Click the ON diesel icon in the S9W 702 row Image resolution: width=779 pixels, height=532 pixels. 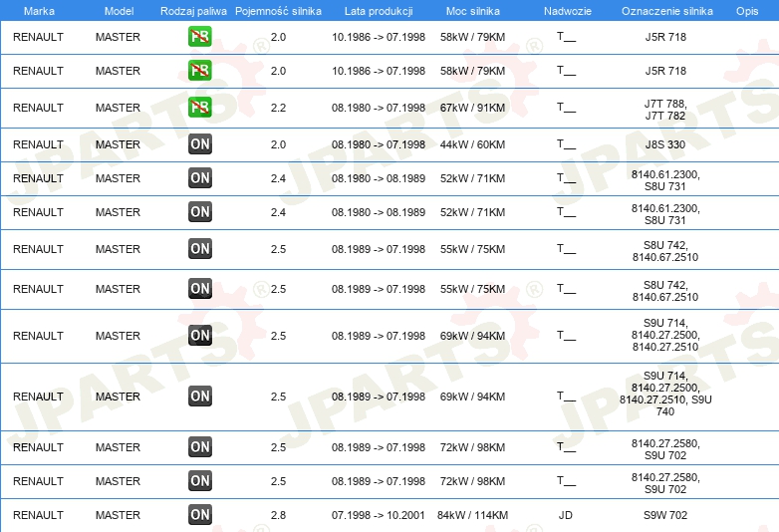tap(200, 515)
